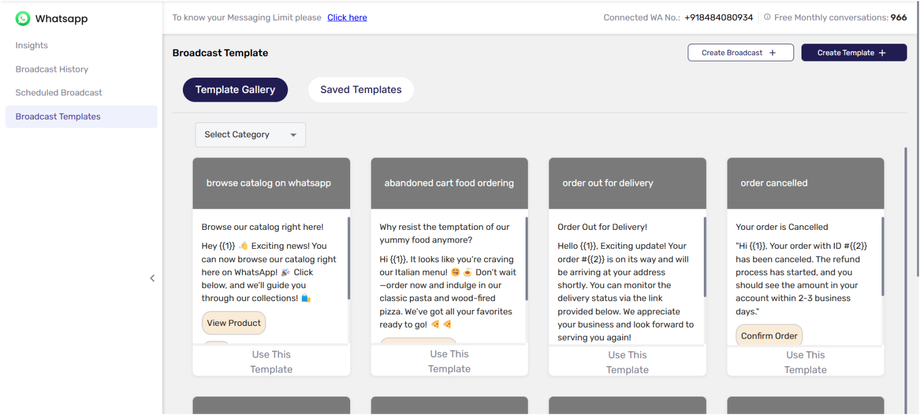
Task: Click the order cancelled card header
Action: pos(805,183)
